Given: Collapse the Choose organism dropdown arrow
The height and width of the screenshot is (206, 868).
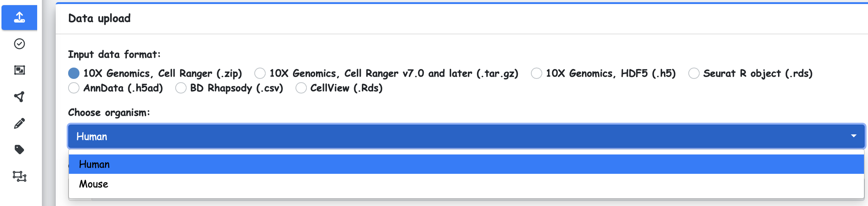Looking at the screenshot, I should (853, 136).
